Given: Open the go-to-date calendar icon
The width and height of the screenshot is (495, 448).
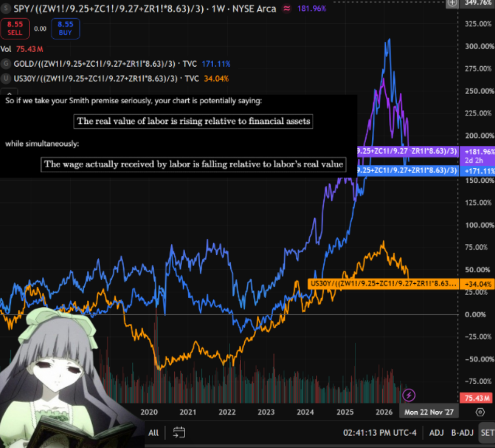Looking at the screenshot, I should [x=179, y=432].
